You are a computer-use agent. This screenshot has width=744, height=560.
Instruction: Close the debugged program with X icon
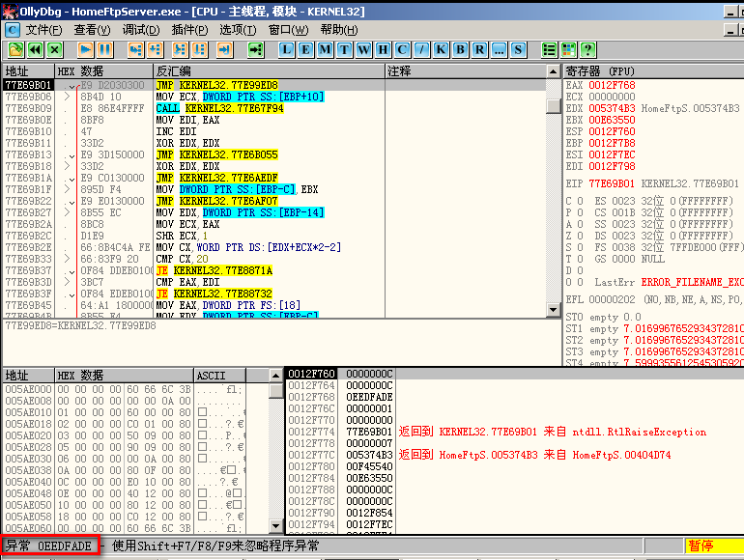54,49
